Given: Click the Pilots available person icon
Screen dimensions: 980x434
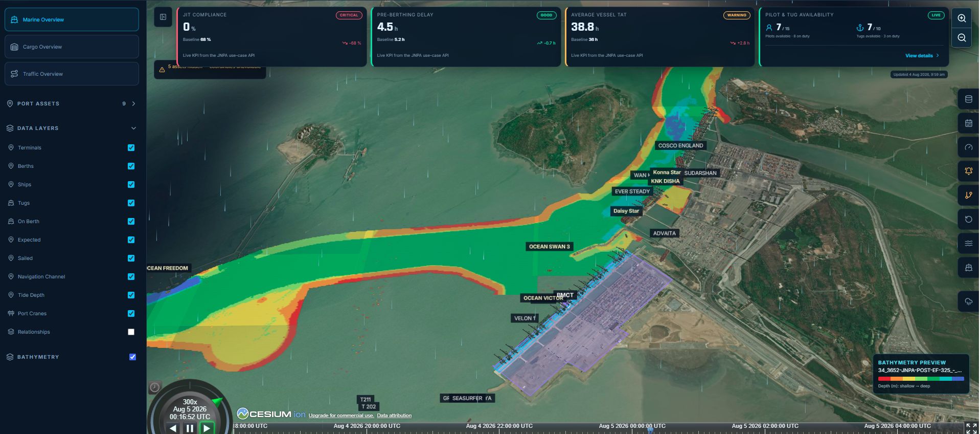Looking at the screenshot, I should (769, 28).
